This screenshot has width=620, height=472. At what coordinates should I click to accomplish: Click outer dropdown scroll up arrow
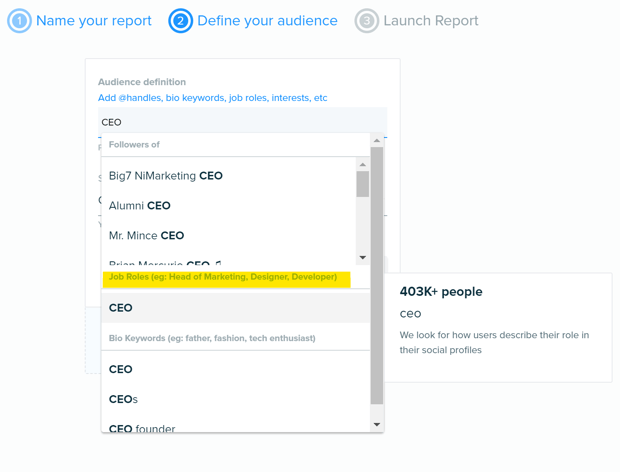[377, 140]
